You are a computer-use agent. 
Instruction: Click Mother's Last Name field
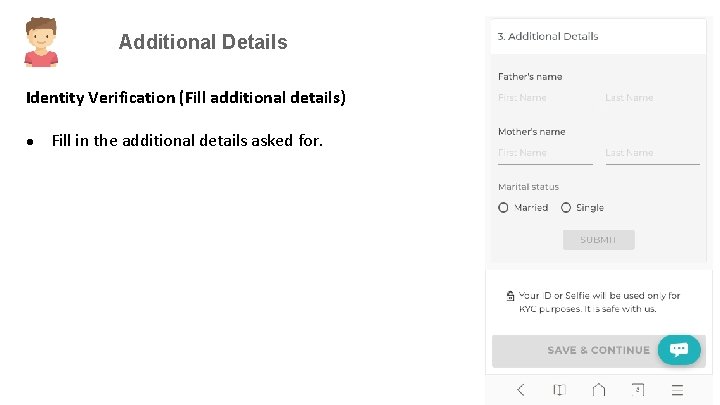(651, 153)
